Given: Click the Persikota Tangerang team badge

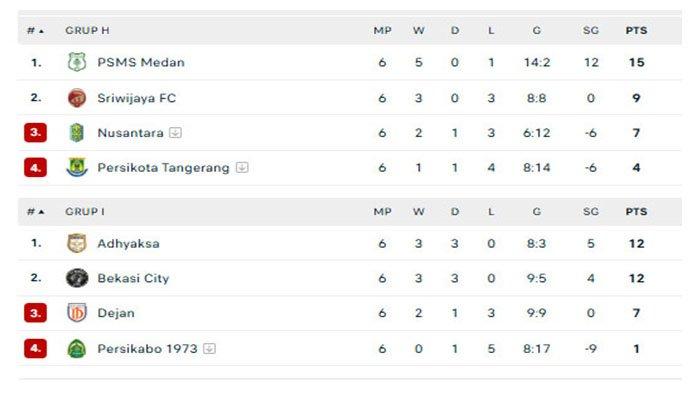Looking at the screenshot, I should [x=77, y=167].
